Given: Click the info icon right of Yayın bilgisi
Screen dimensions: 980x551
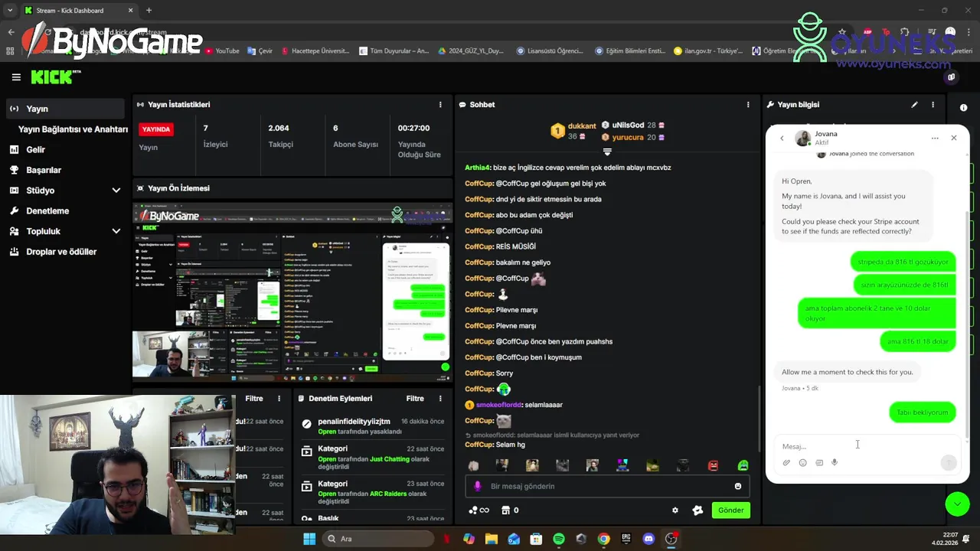Looking at the screenshot, I should (963, 108).
